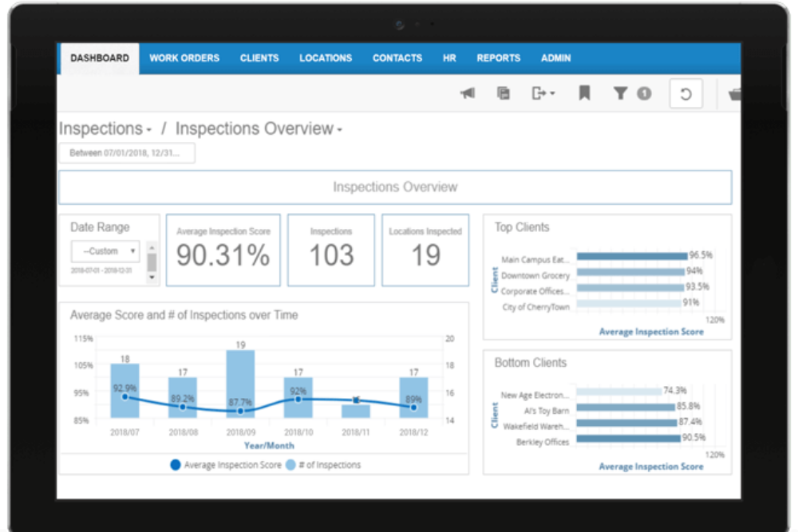Click the City of CherryTown 91% bar

[x=629, y=304]
